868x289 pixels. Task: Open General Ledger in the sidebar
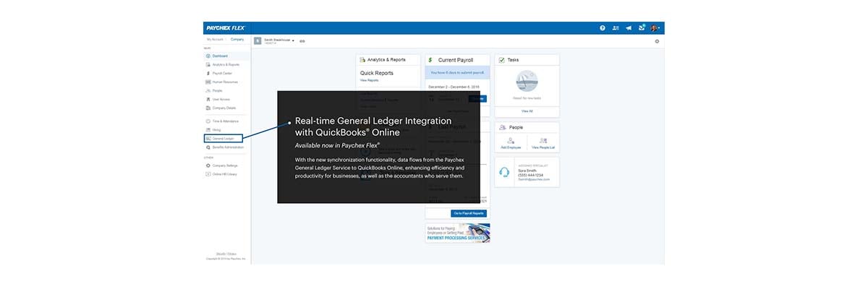click(223, 138)
